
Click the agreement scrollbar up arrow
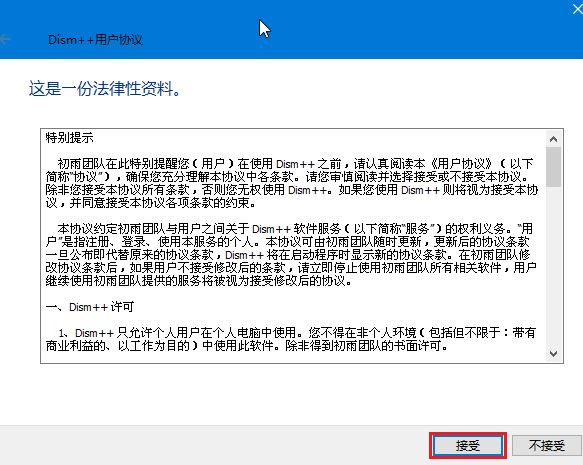coord(553,139)
